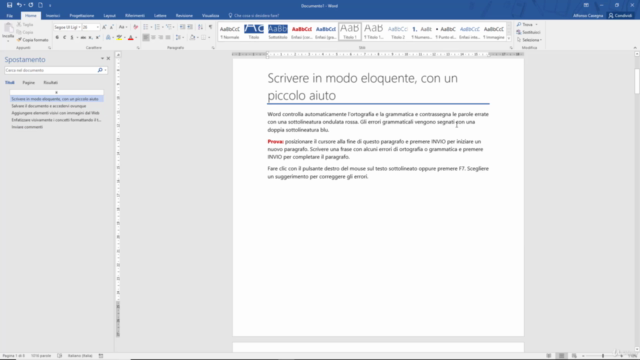Apply subscript formatting
This screenshot has width=640, height=360.
pos(91,38)
